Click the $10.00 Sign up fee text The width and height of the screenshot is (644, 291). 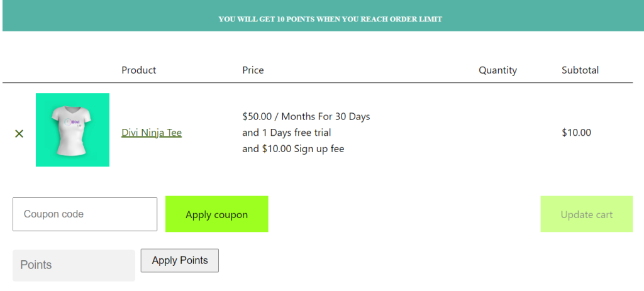pos(303,148)
